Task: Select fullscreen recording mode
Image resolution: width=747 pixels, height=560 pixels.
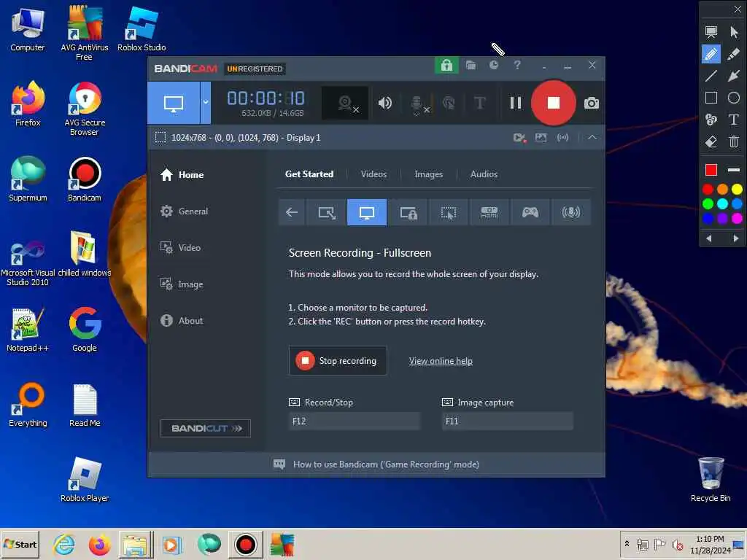Action: click(x=367, y=212)
